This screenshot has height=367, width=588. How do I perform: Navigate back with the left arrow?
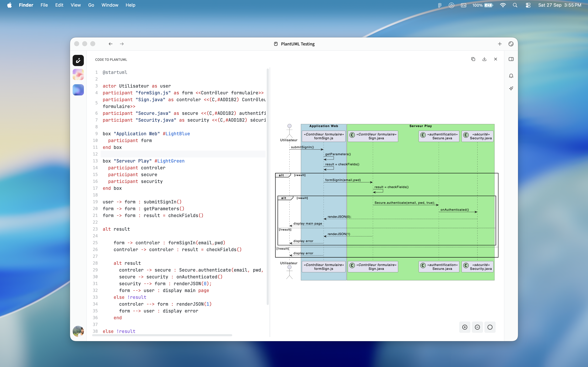tap(111, 44)
